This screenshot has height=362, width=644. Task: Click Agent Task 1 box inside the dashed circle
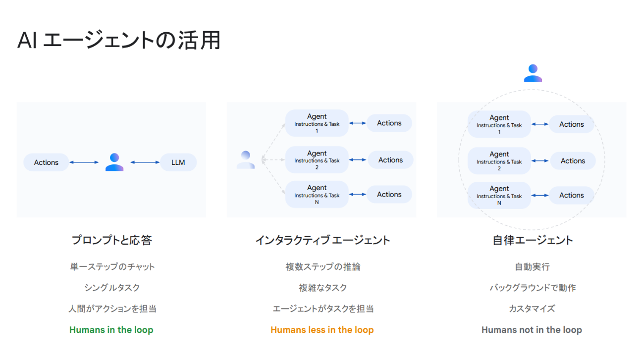[499, 124]
